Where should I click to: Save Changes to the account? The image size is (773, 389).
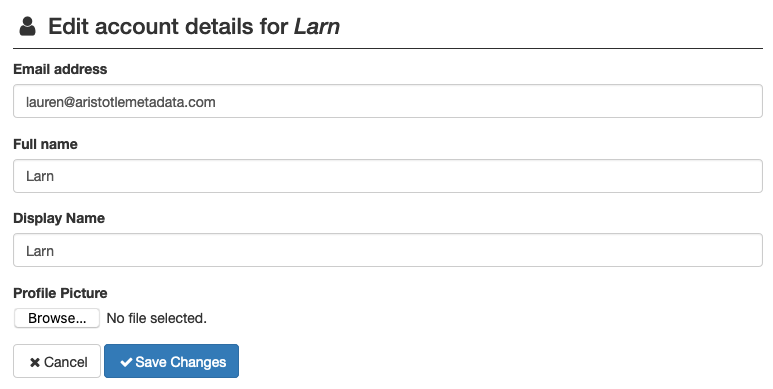(x=172, y=361)
